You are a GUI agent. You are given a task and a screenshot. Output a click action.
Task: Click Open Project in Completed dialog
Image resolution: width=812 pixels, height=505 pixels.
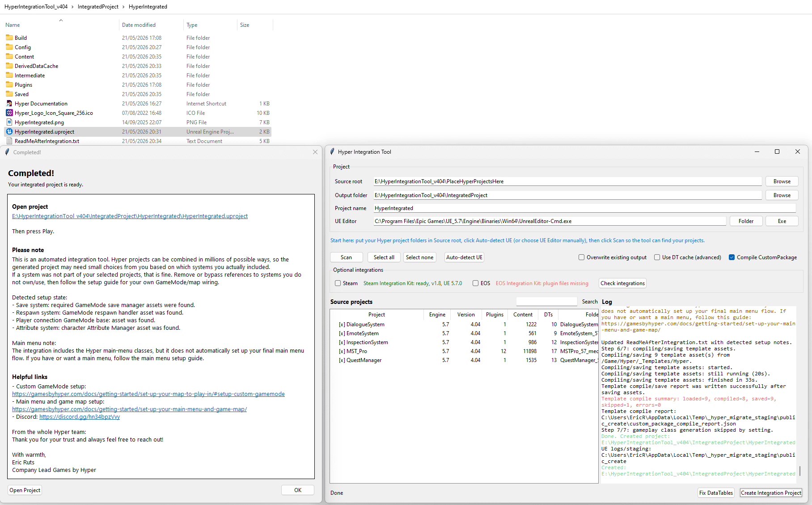pos(25,490)
